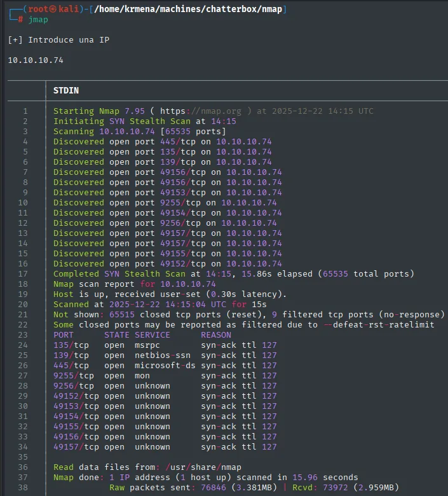Select 'Discovered open port 445/tcp' line
Viewport: 448px width, 496px height.
162,141
